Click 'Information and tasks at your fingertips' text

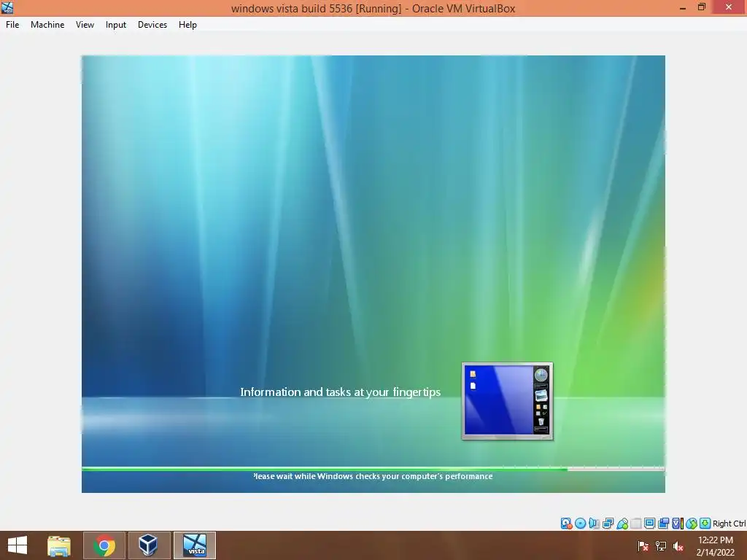coord(340,392)
